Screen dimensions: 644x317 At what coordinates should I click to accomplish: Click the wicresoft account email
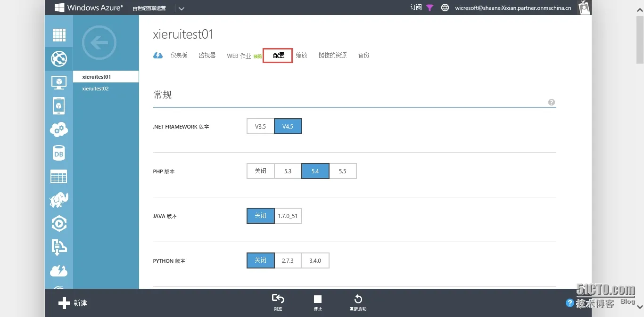[x=513, y=8]
